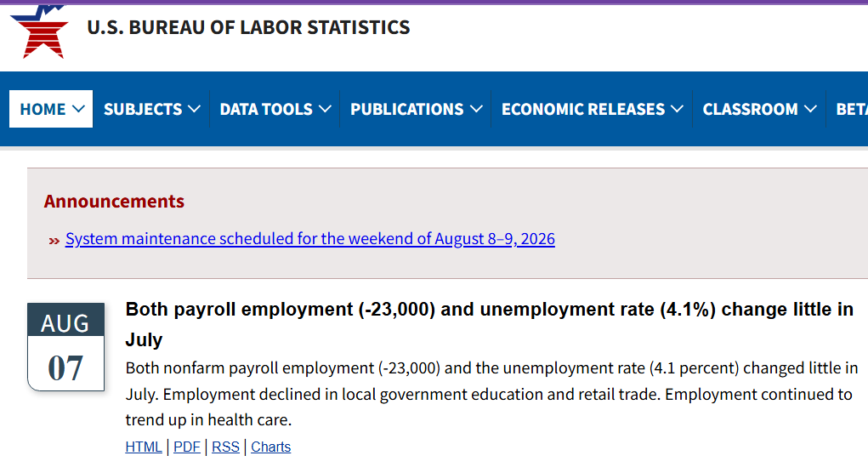Click the U.S. Bureau of Labor Statistics title

pos(248,27)
